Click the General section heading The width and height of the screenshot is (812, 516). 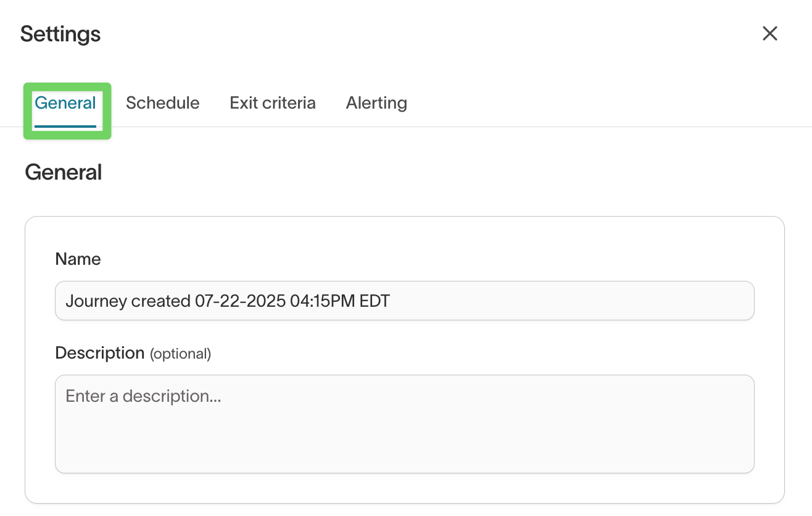coord(63,173)
